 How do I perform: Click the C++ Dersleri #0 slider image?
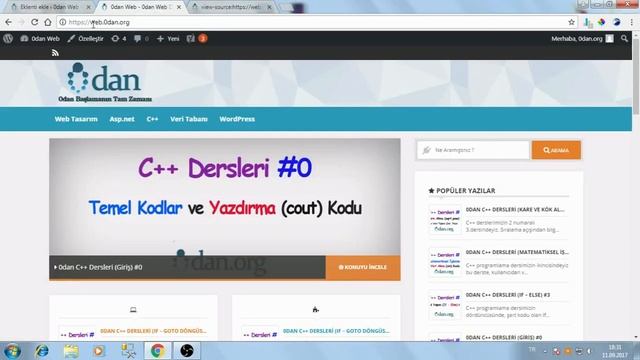pos(224,197)
